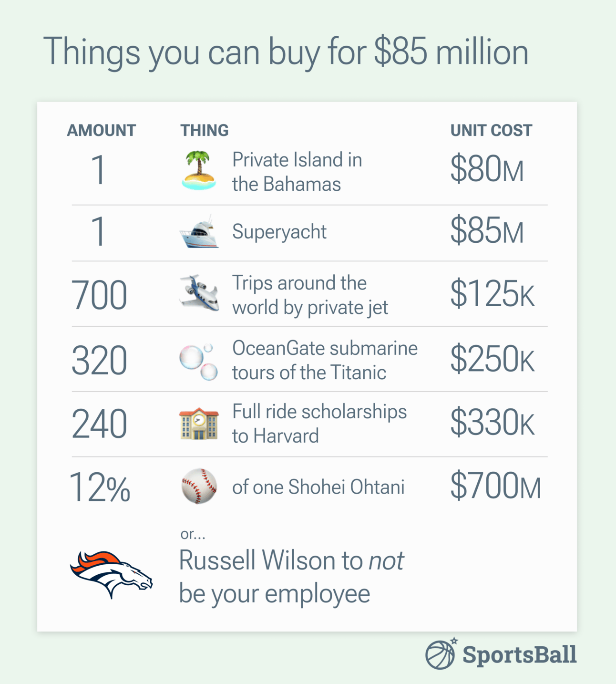Screen dimensions: 616x684
Task: Click 'Full ride scholarships to Harvard' text
Action: click(319, 424)
